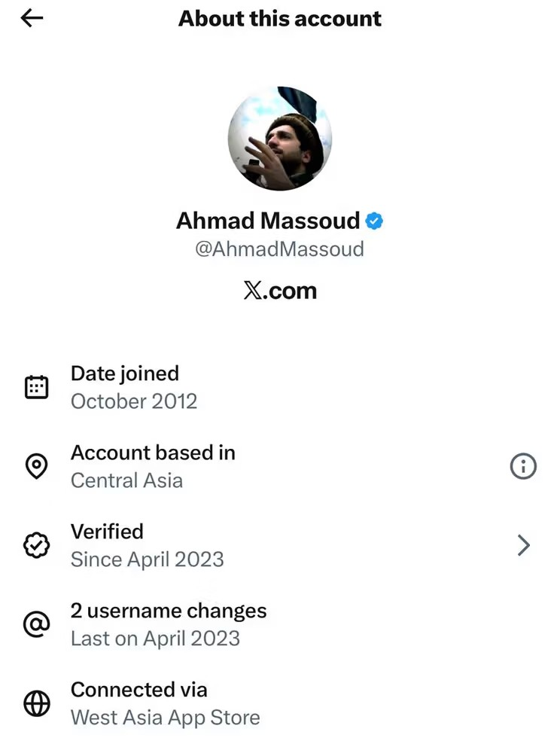Tap the calendar icon beside Date joined
560x747 pixels.
(x=37, y=387)
